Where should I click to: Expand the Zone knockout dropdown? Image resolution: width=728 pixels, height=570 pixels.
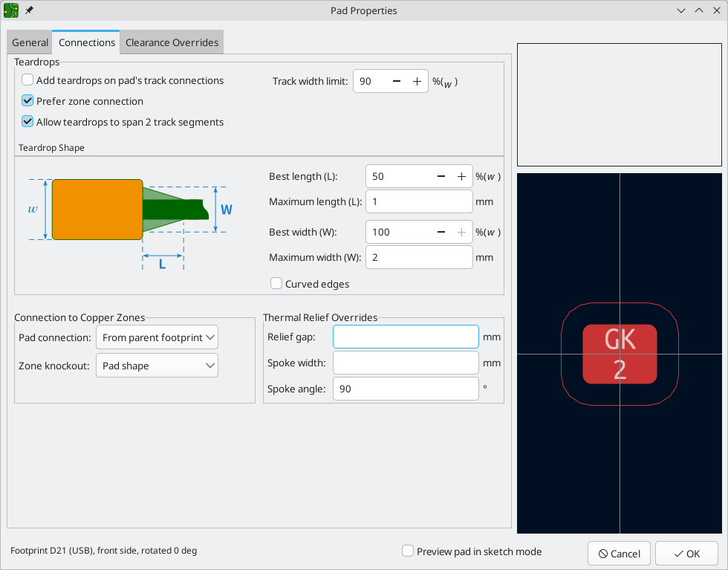click(157, 366)
